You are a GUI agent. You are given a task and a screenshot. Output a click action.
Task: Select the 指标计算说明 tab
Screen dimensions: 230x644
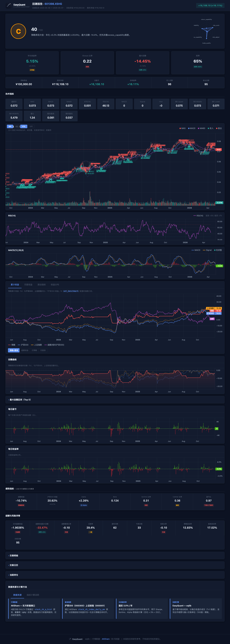pyautogui.click(x=33, y=595)
